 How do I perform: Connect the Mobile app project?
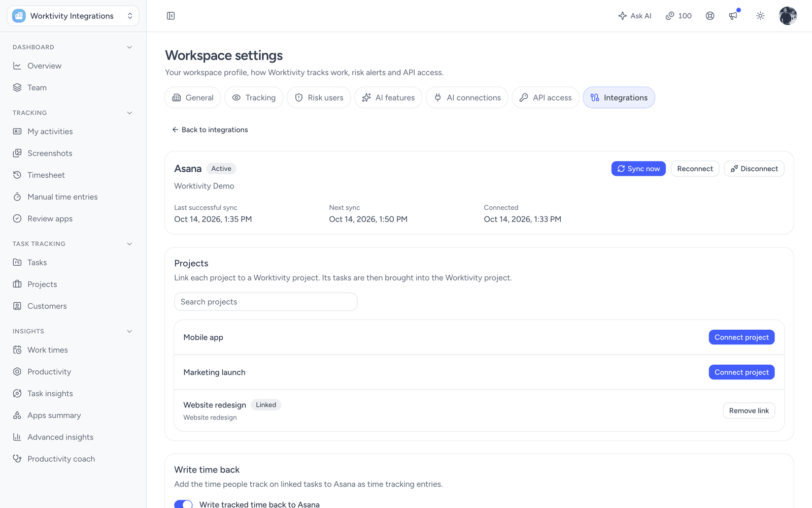(741, 337)
